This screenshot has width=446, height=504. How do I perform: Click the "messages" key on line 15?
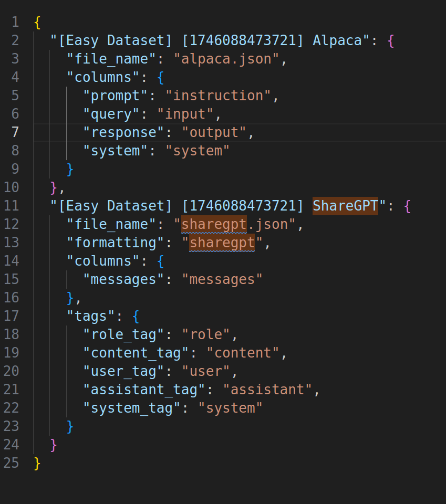point(124,280)
